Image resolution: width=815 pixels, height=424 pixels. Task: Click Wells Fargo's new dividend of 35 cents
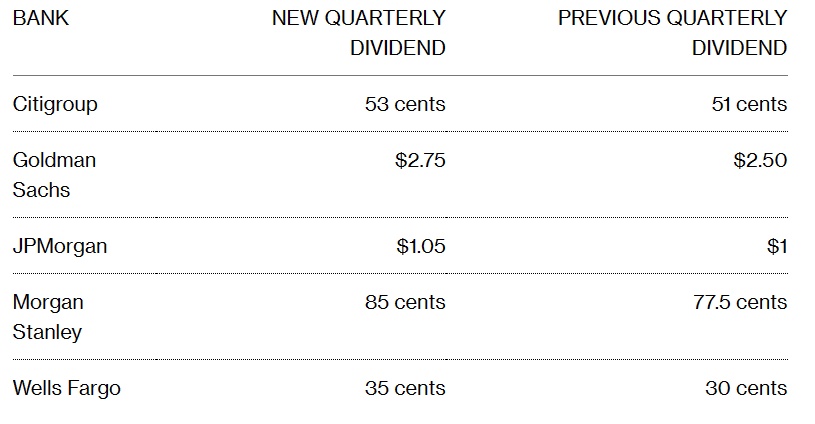pyautogui.click(x=406, y=388)
